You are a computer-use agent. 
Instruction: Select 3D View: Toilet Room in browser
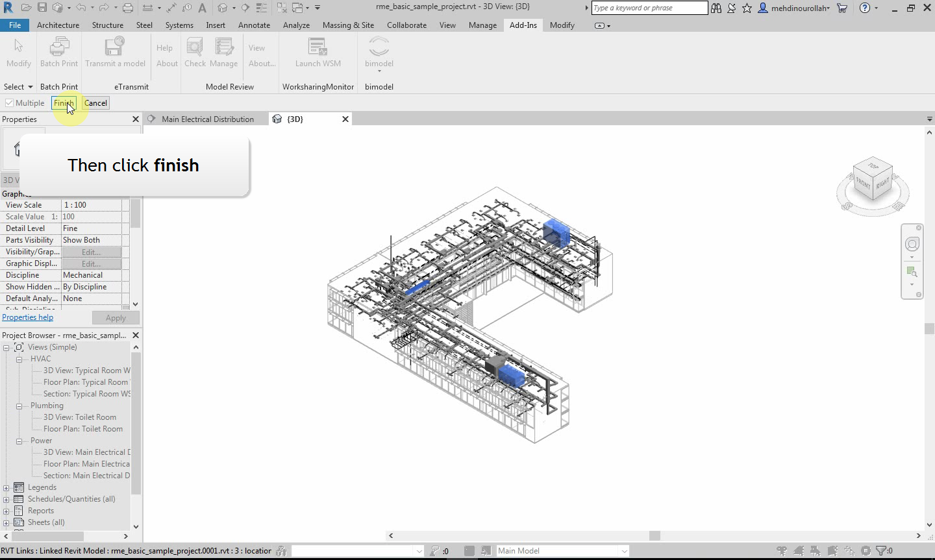point(80,417)
